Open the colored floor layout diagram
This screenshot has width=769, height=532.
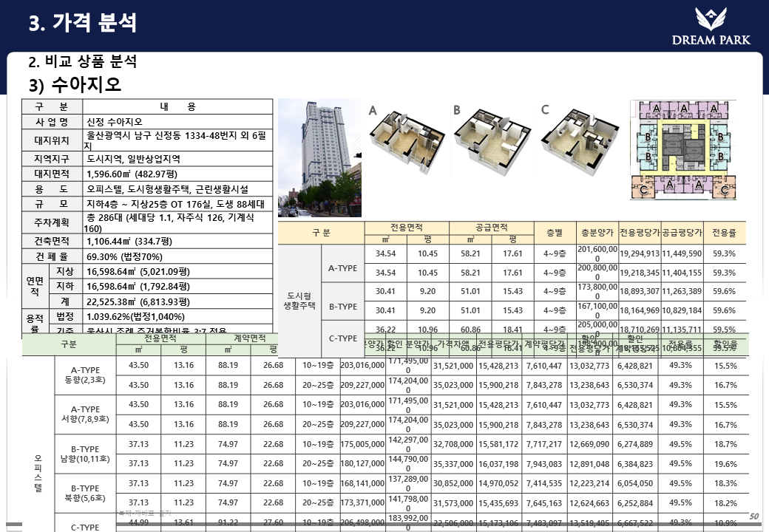683,150
